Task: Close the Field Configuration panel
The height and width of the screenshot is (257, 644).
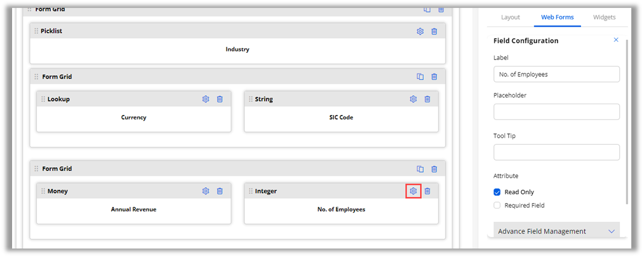Action: click(616, 40)
